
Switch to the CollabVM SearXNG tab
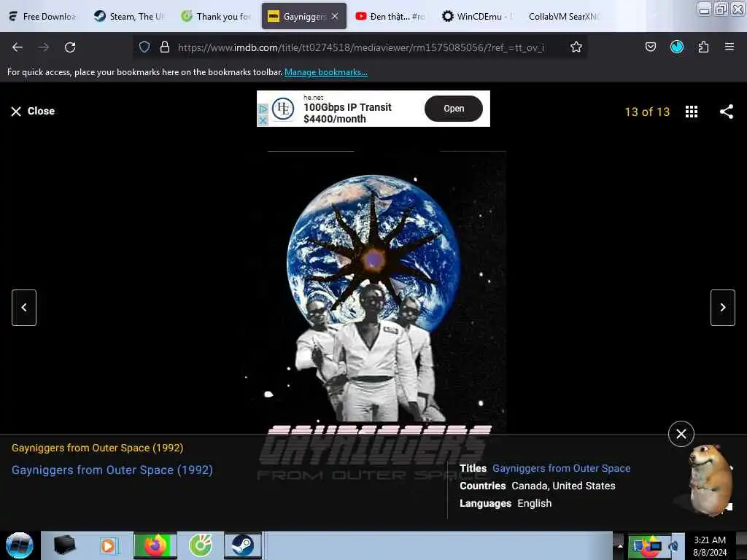coord(563,16)
